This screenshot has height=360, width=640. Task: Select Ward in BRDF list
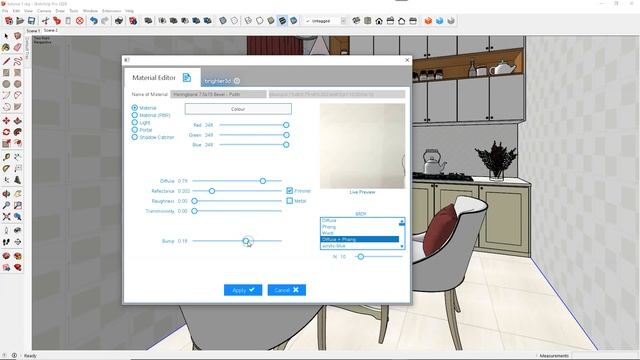click(360, 233)
